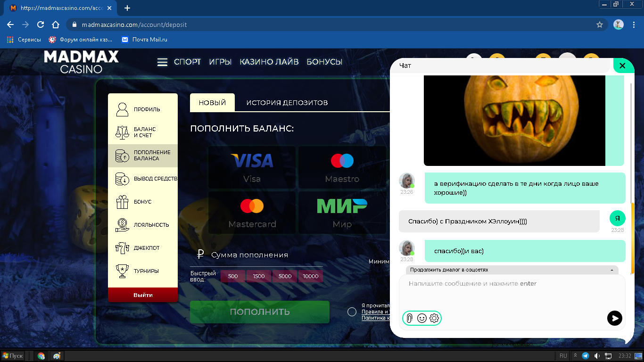The width and height of the screenshot is (644, 362).
Task: Open Telegram from the system tray
Action: point(586,356)
